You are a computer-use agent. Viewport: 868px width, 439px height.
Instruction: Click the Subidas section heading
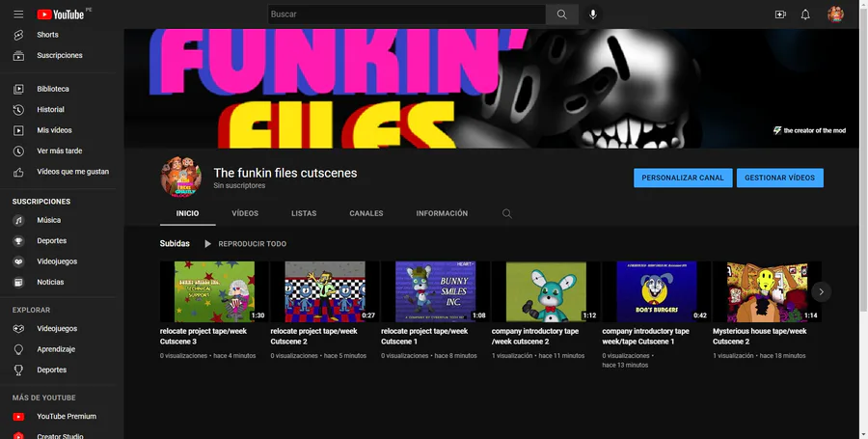pos(175,243)
